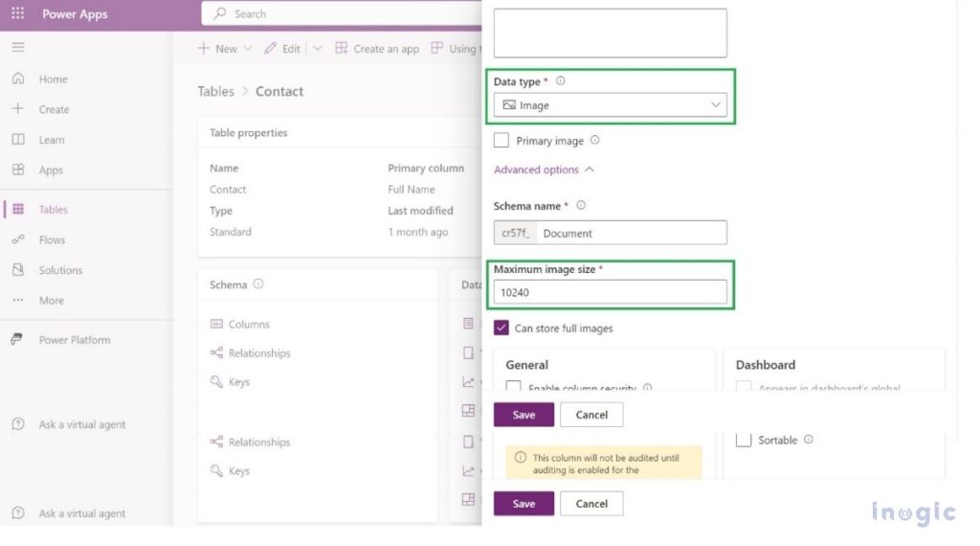Open the app launcher waffle icon
980x546 pixels.
(x=17, y=14)
